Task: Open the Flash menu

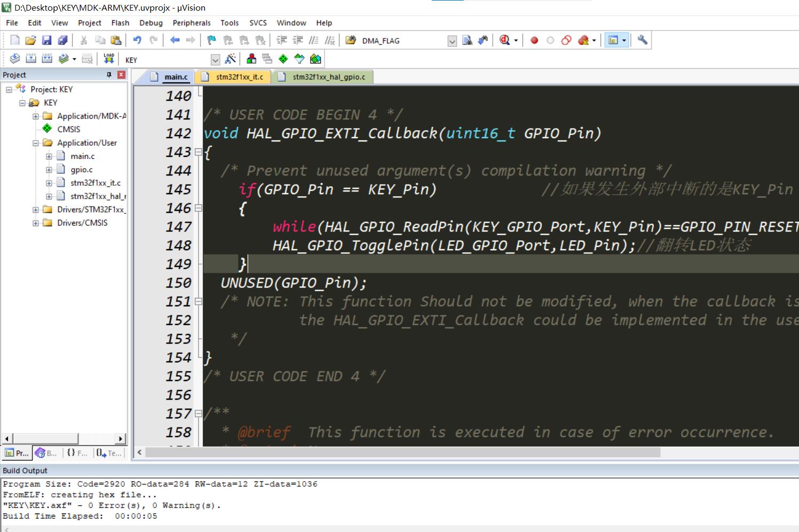Action: coord(120,23)
